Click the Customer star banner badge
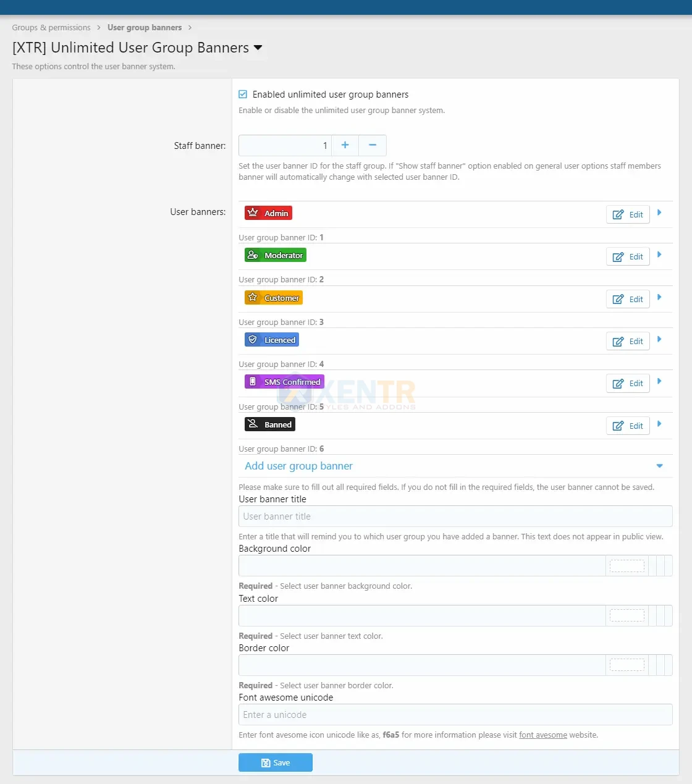The width and height of the screenshot is (692, 784). [x=273, y=298]
